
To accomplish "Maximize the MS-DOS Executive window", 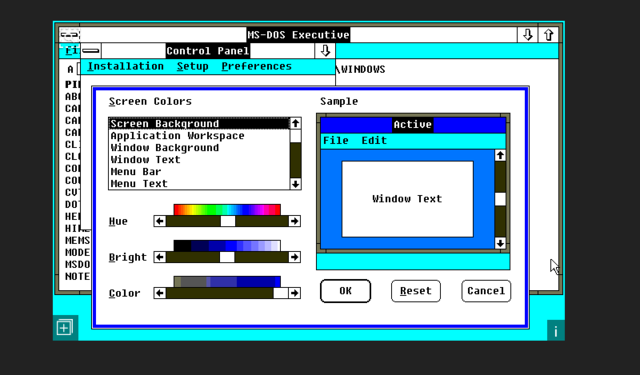I will [548, 35].
